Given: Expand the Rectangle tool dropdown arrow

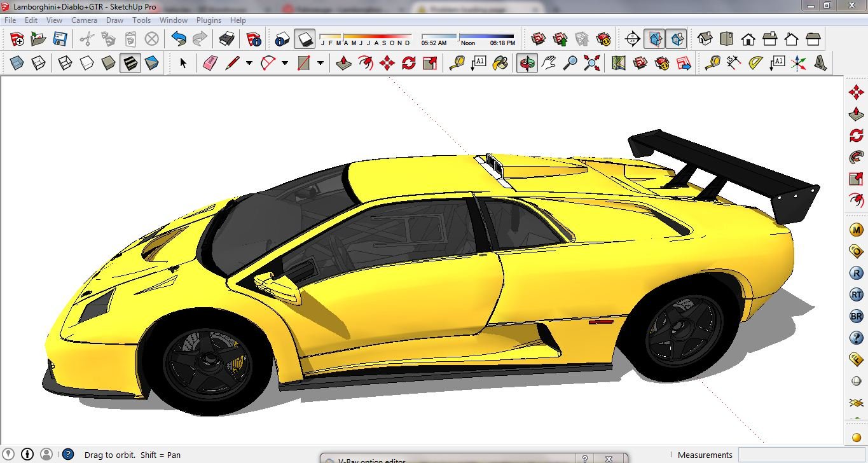Looking at the screenshot, I should (320, 63).
